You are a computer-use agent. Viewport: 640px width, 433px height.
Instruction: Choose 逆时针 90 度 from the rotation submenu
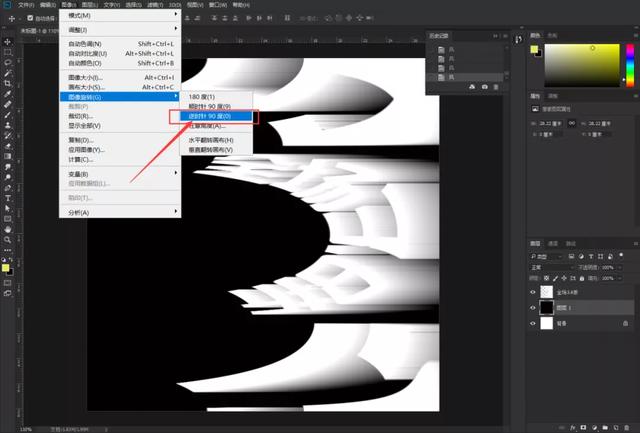[211, 116]
